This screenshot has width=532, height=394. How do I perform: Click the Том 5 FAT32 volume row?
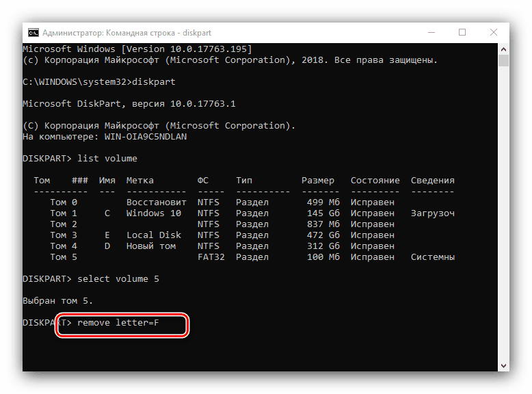pos(208,257)
